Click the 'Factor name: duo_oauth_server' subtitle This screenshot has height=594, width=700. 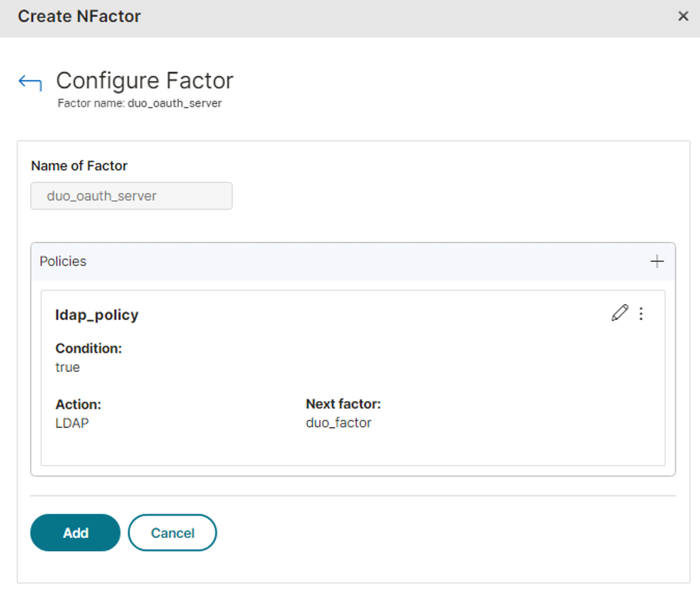(139, 103)
